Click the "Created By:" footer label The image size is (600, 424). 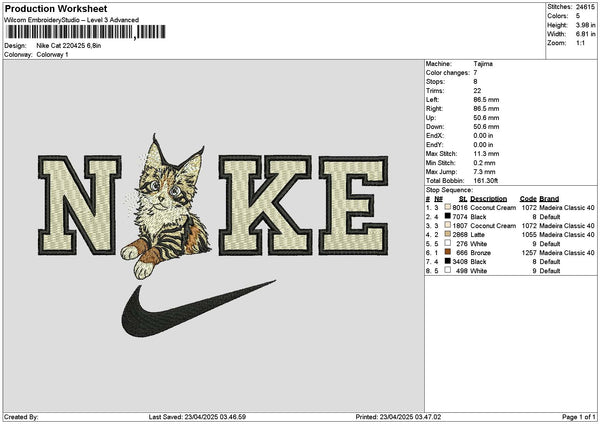21,417
